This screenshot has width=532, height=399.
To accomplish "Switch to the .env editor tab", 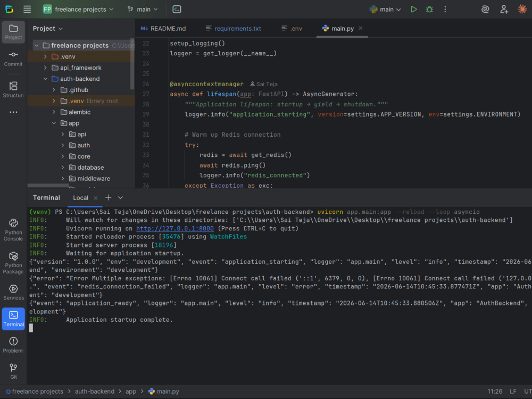I will [x=292, y=29].
